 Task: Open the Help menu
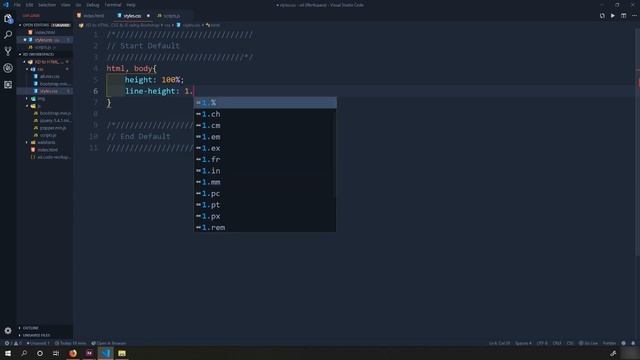click(x=131, y=5)
